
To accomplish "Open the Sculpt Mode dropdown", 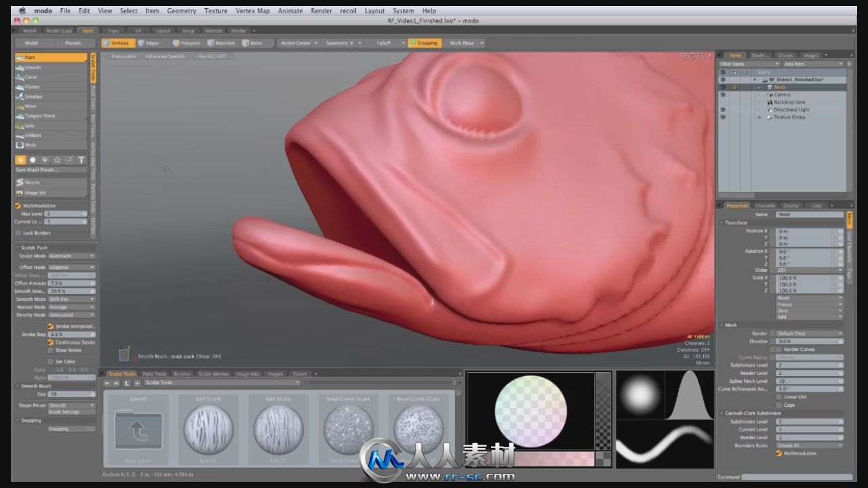I will tap(72, 256).
